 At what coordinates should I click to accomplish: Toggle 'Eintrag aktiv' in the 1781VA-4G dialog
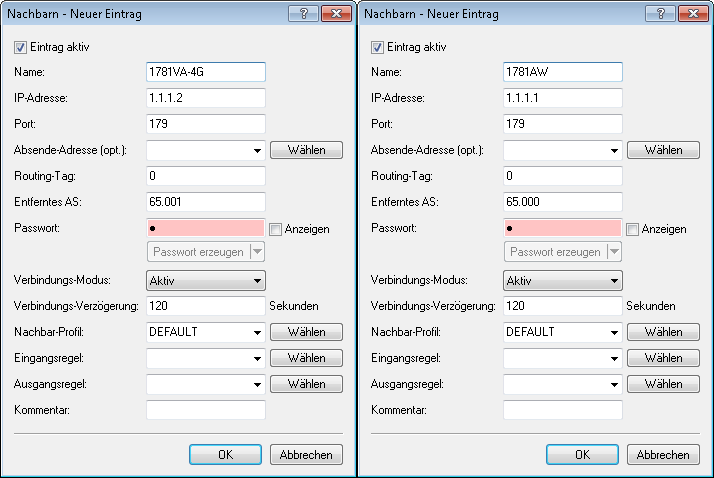pyautogui.click(x=21, y=47)
